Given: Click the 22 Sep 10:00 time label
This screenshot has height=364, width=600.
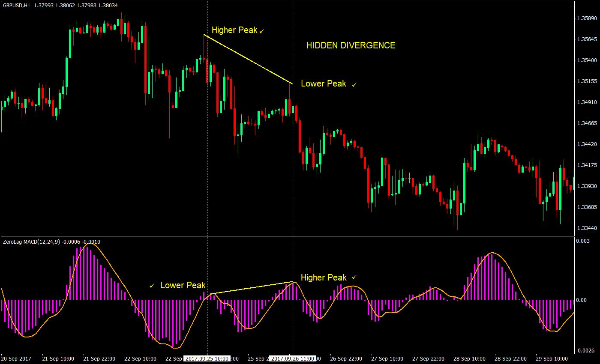Looking at the screenshot, I should (140, 358).
